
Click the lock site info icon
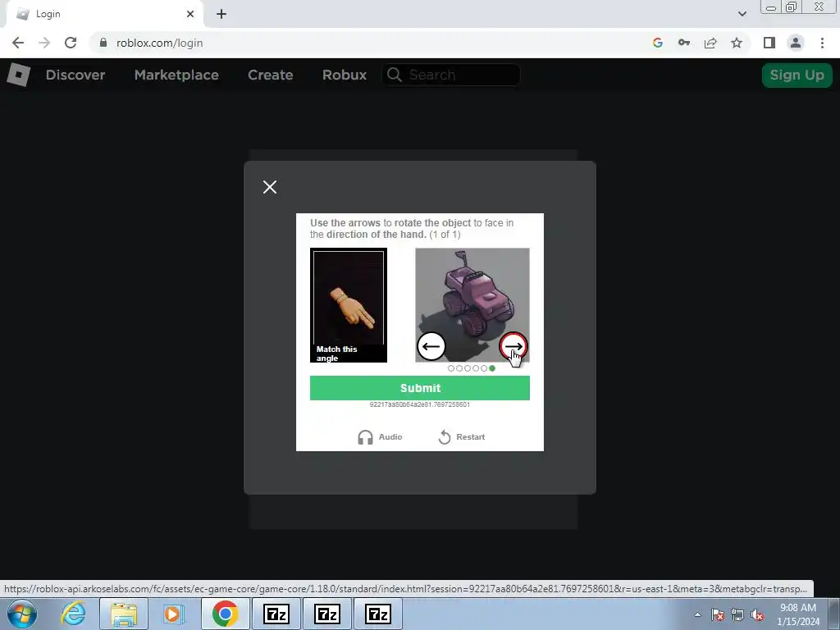(103, 43)
